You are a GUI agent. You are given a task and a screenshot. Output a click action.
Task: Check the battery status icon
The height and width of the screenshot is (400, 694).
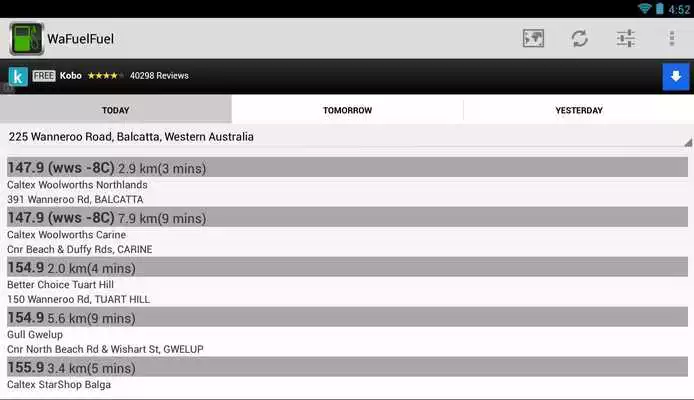point(659,8)
